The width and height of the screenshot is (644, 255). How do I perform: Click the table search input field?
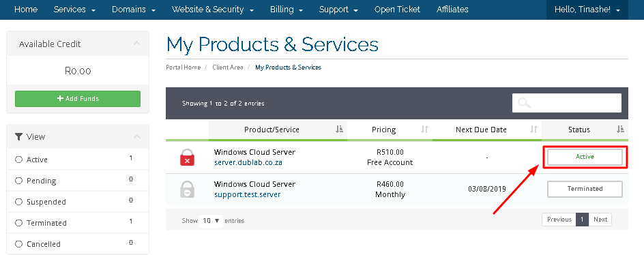click(x=567, y=103)
